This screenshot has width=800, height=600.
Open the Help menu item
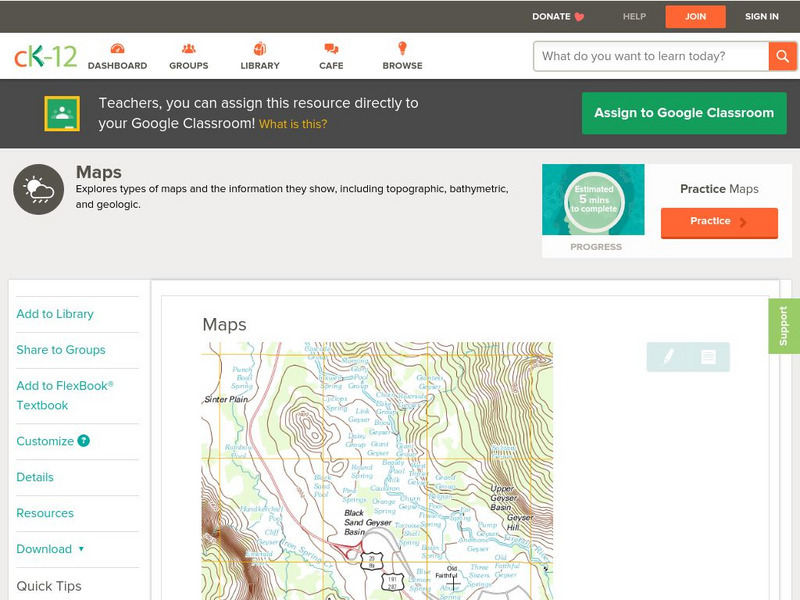(634, 17)
